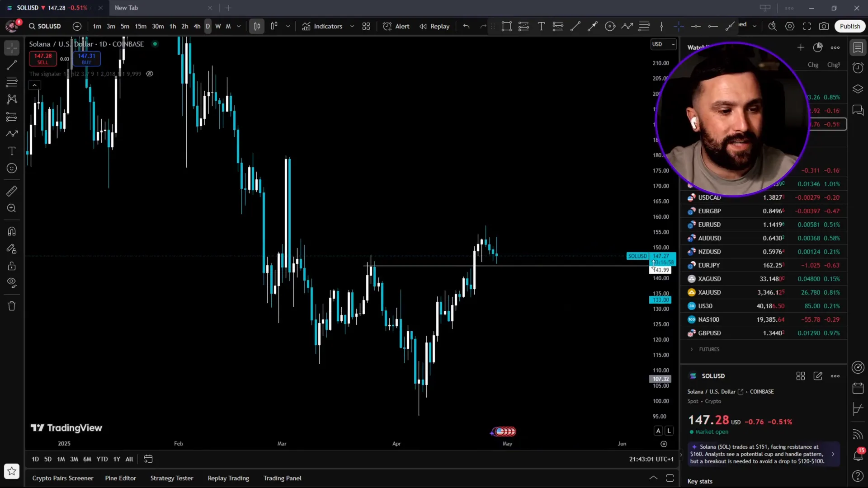This screenshot has width=868, height=488.
Task: Toggle hide all drawings eye icon
Action: (12, 283)
